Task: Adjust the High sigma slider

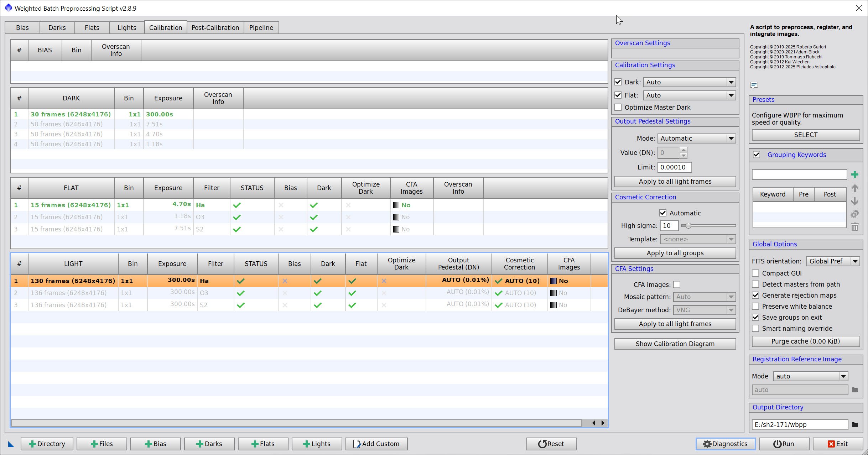Action: click(x=688, y=226)
